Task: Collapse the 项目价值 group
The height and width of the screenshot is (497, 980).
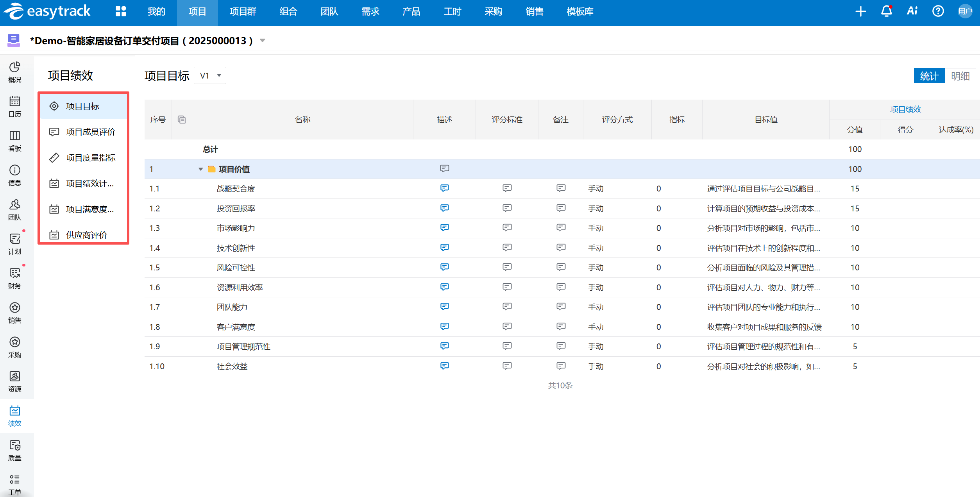Action: [x=200, y=169]
